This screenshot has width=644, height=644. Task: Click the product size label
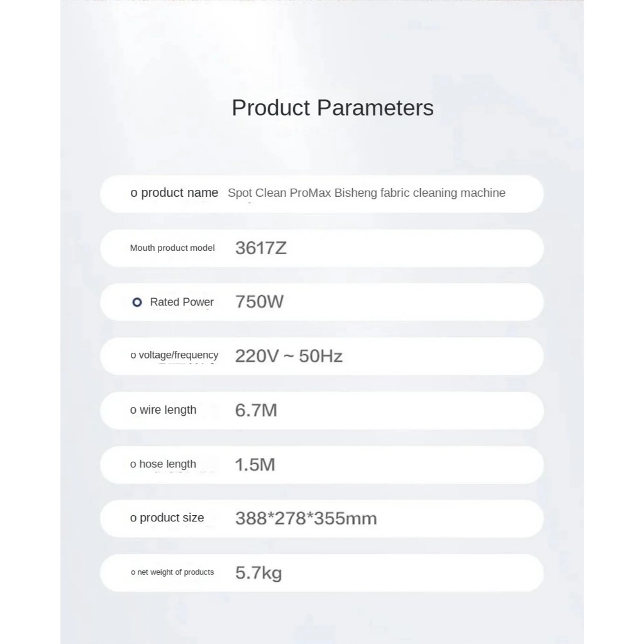[172, 518]
